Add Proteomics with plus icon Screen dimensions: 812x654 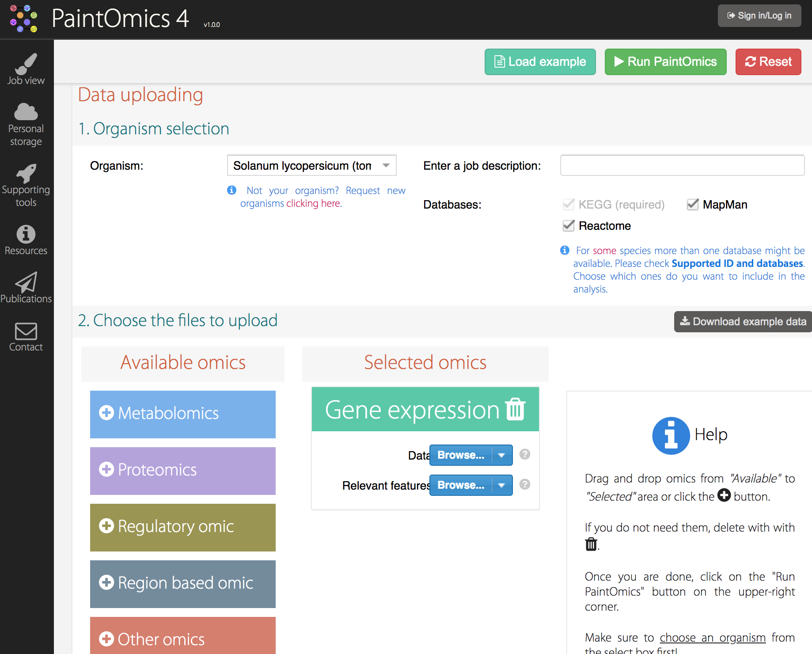coord(106,469)
